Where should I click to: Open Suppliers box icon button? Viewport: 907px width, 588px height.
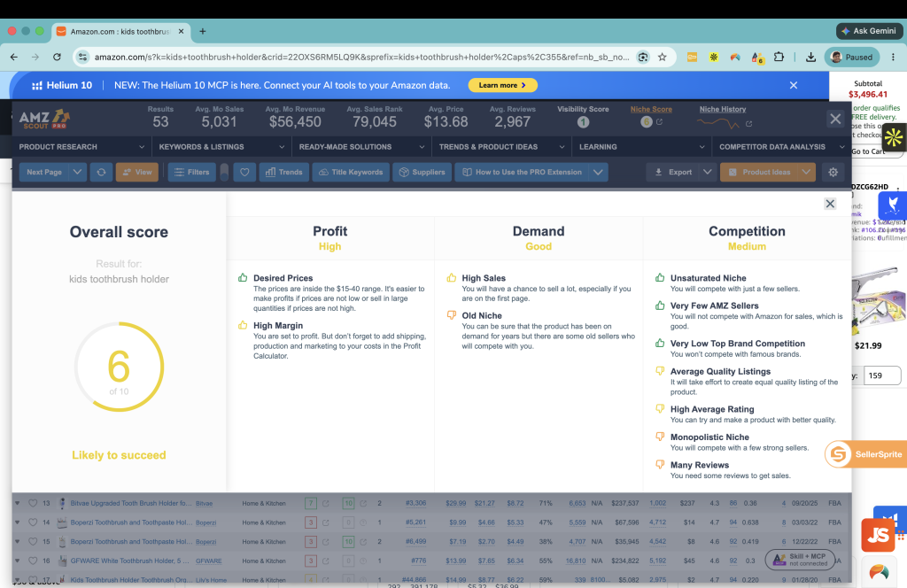pyautogui.click(x=422, y=172)
